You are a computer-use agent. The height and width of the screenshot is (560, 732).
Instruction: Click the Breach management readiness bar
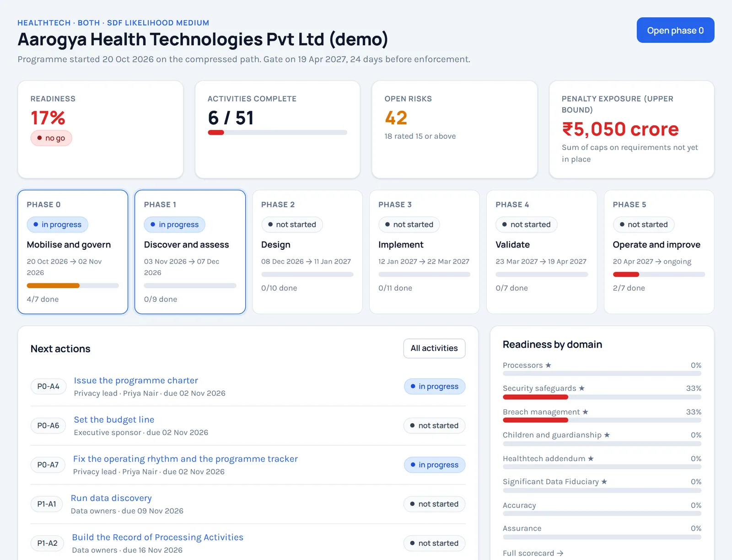[x=602, y=420]
